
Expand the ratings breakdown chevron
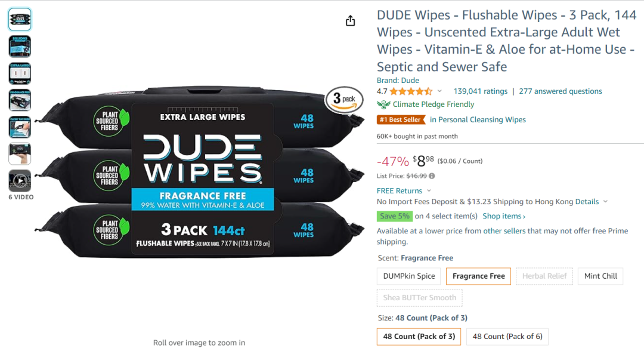click(439, 91)
